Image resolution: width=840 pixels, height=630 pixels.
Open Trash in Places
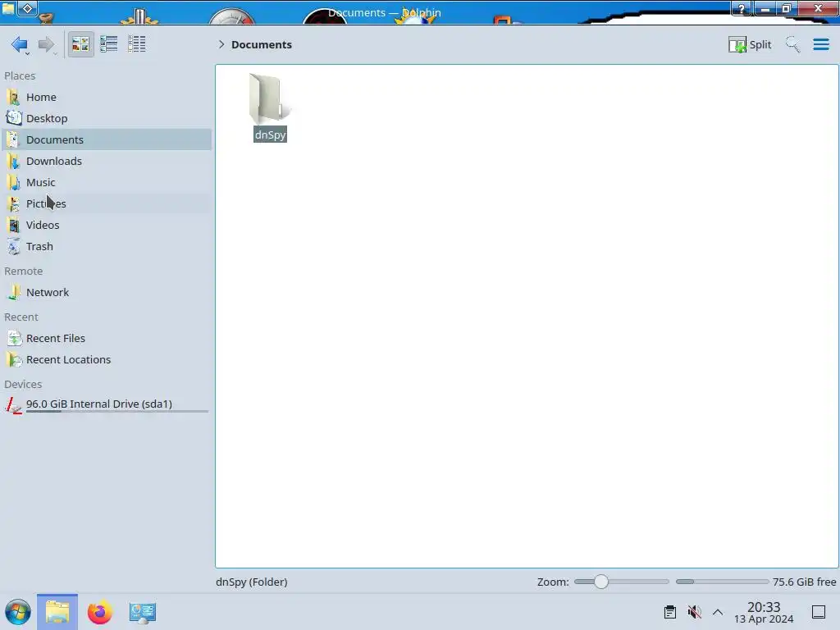click(x=107, y=246)
